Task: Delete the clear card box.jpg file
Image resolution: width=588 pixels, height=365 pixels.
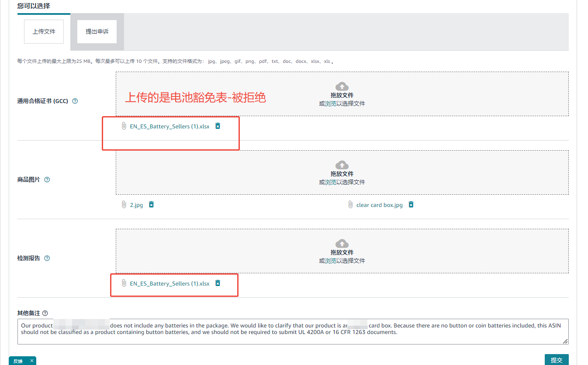Action: (411, 205)
